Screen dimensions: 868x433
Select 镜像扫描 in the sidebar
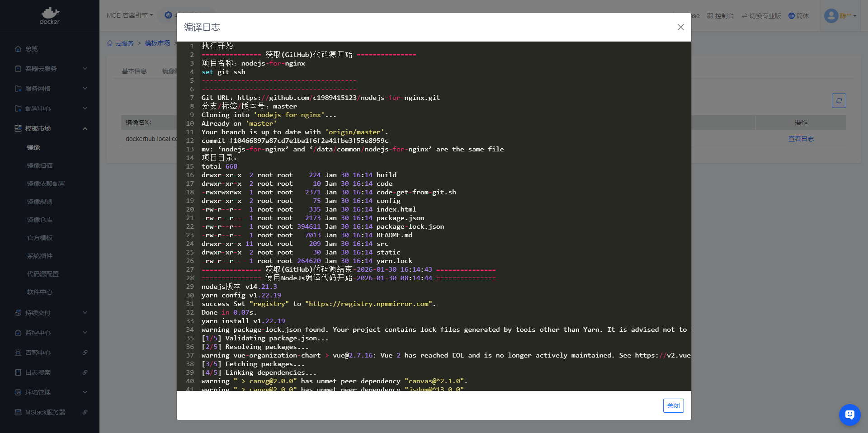point(40,165)
